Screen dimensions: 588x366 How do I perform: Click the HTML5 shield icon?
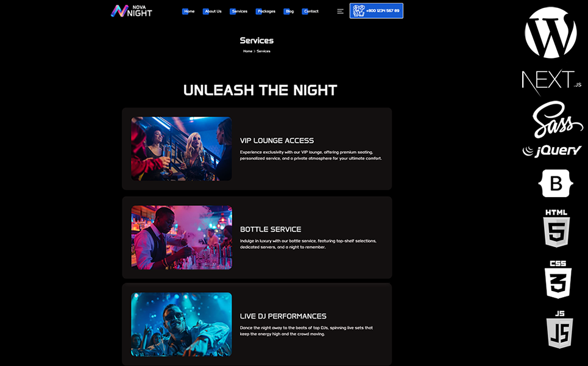point(556,228)
